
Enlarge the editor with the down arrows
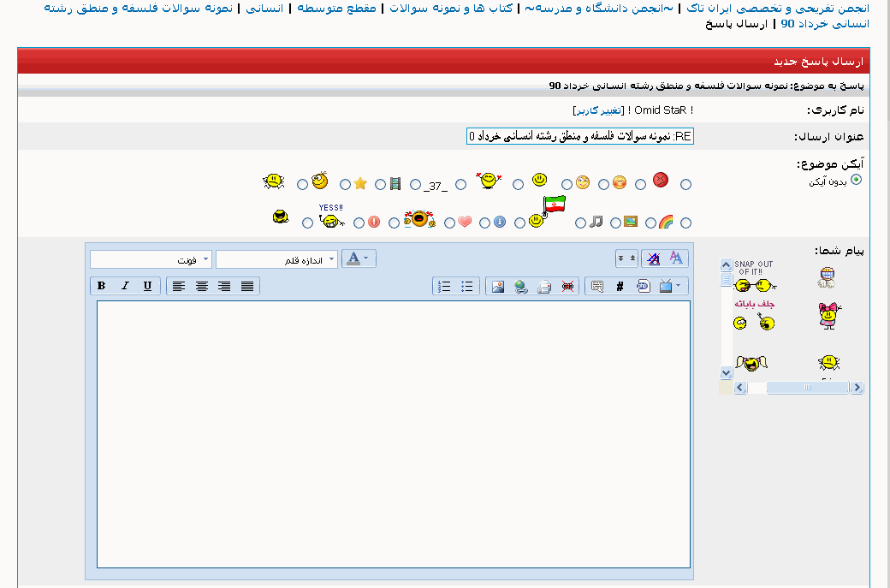(621, 258)
